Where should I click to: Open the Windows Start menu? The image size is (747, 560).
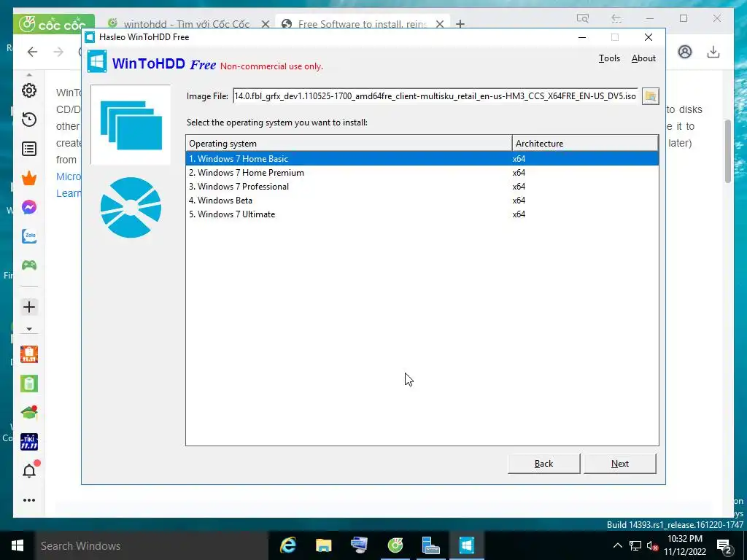point(18,545)
